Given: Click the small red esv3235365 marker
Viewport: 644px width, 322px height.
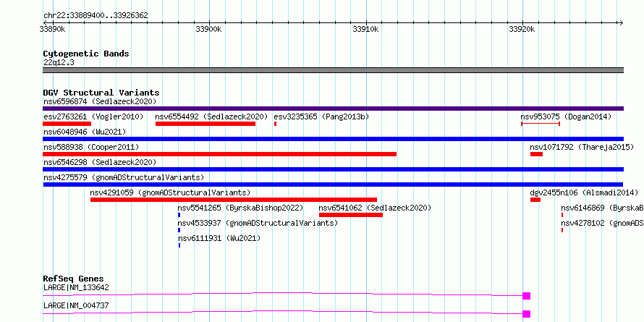Looking at the screenshot, I should click(275, 124).
